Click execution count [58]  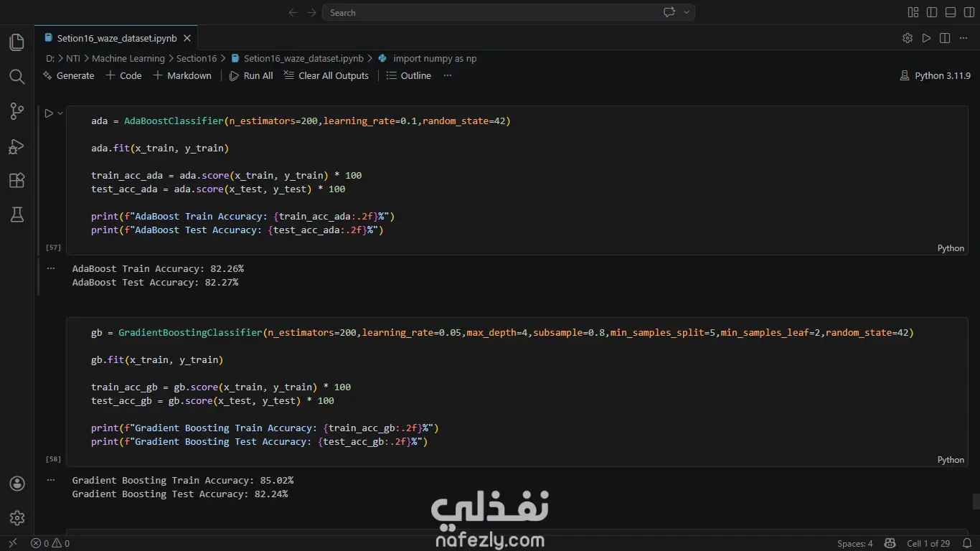(x=53, y=458)
